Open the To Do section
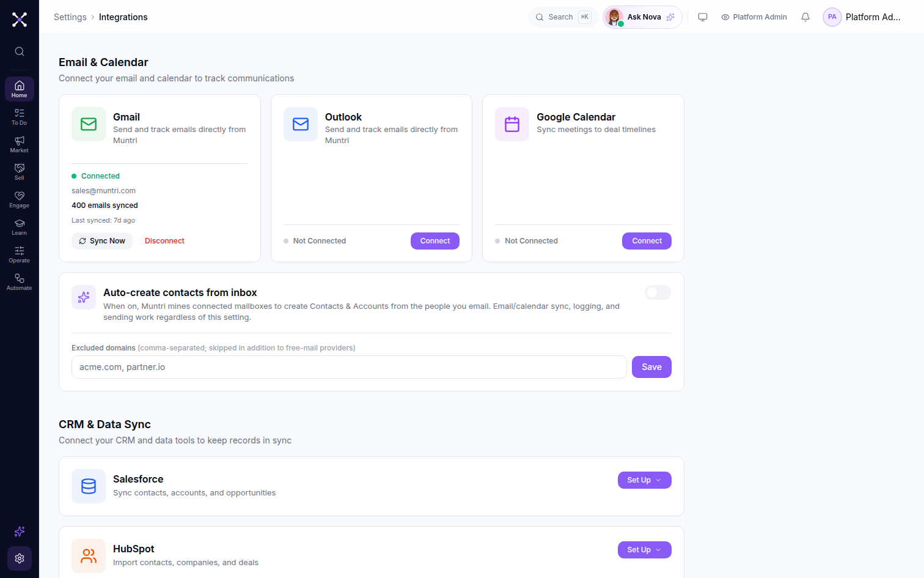924x578 pixels. coord(20,117)
